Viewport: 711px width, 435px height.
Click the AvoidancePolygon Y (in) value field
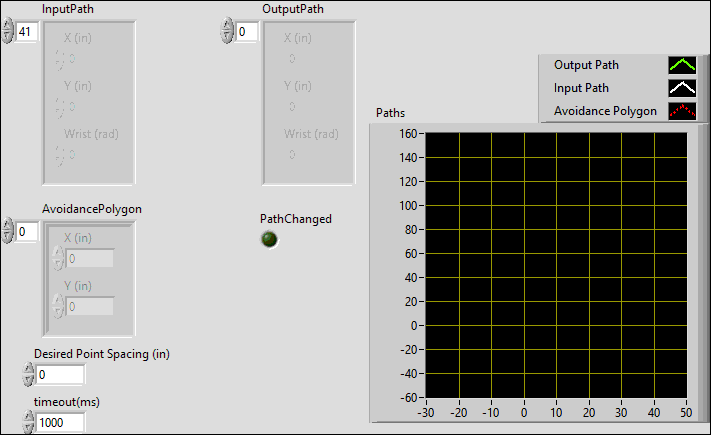point(90,307)
